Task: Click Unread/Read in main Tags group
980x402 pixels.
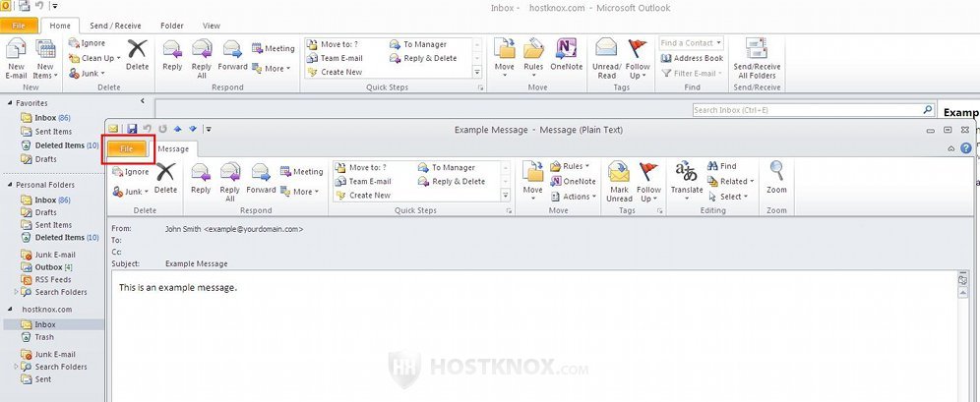Action: [x=606, y=58]
